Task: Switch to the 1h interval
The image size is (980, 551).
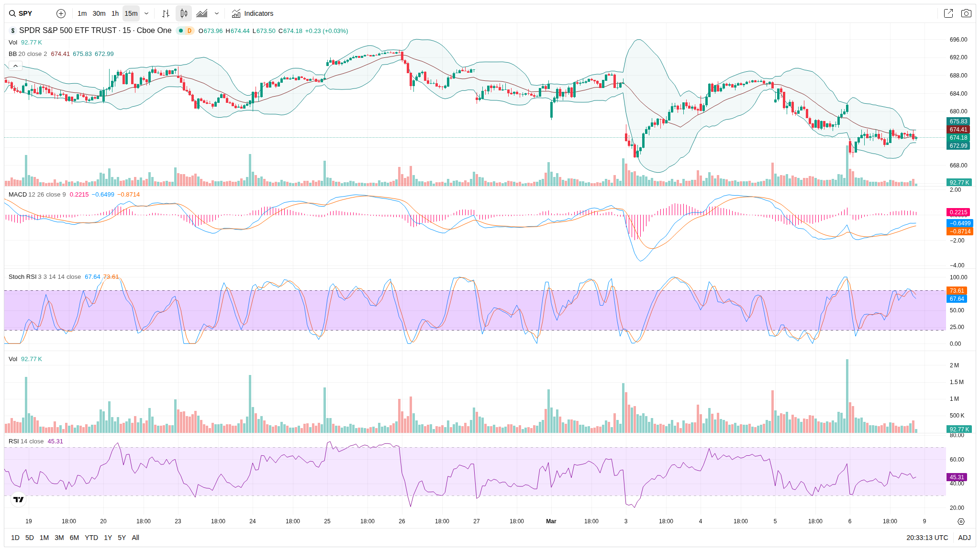Action: tap(115, 13)
